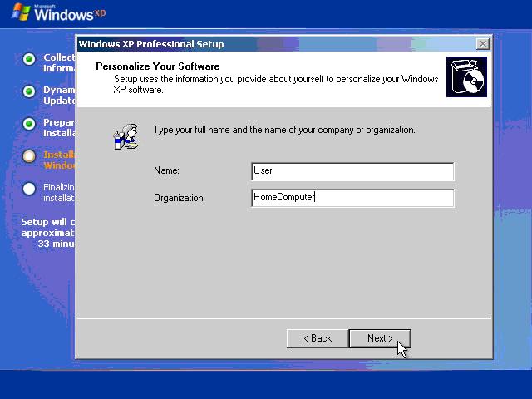
Task: Select the Finalizing installation step bullet
Action: pyautogui.click(x=29, y=189)
